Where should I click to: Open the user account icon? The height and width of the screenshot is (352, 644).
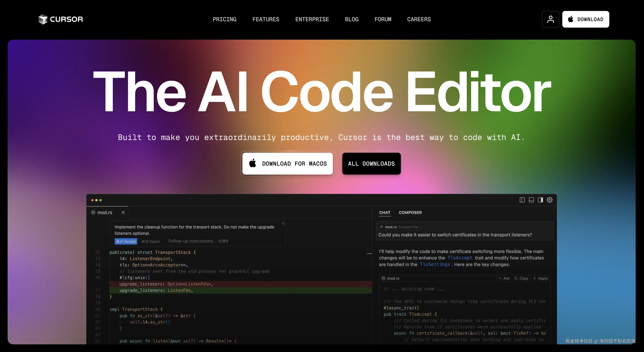pyautogui.click(x=550, y=19)
